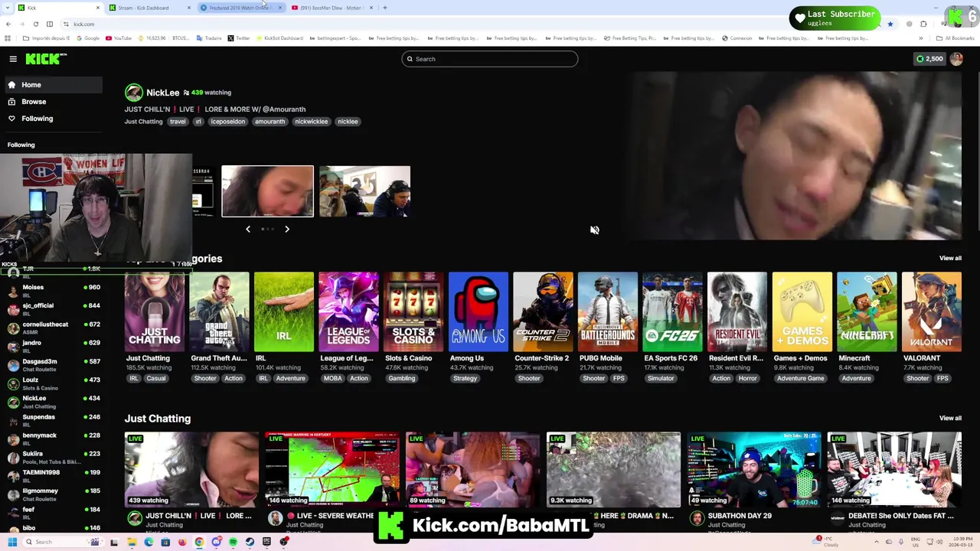Viewport: 980px width, 551px height.
Task: Open a new browser tab
Action: tap(384, 8)
